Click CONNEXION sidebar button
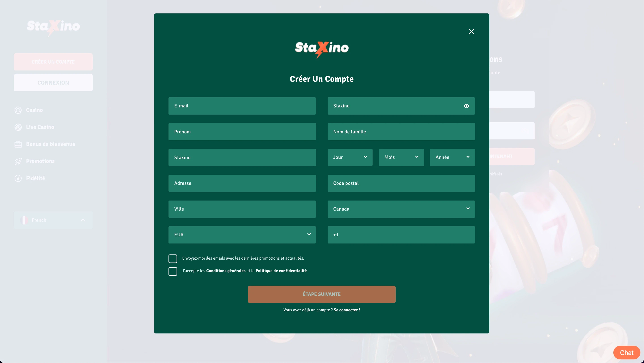The width and height of the screenshot is (644, 363). (x=53, y=83)
